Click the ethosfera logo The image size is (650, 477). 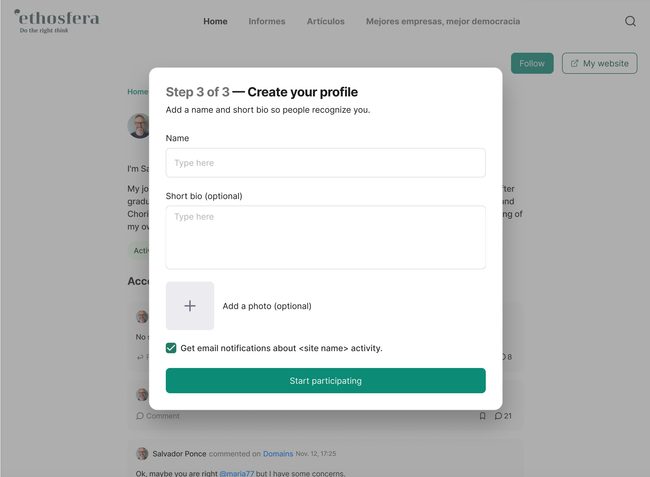point(57,20)
